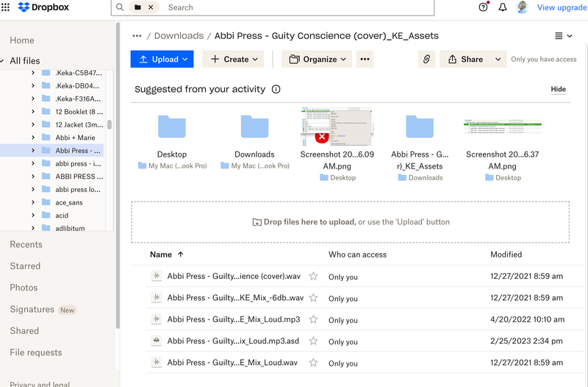Image resolution: width=588 pixels, height=387 pixels.
Task: Open the Create dropdown
Action: 233,60
